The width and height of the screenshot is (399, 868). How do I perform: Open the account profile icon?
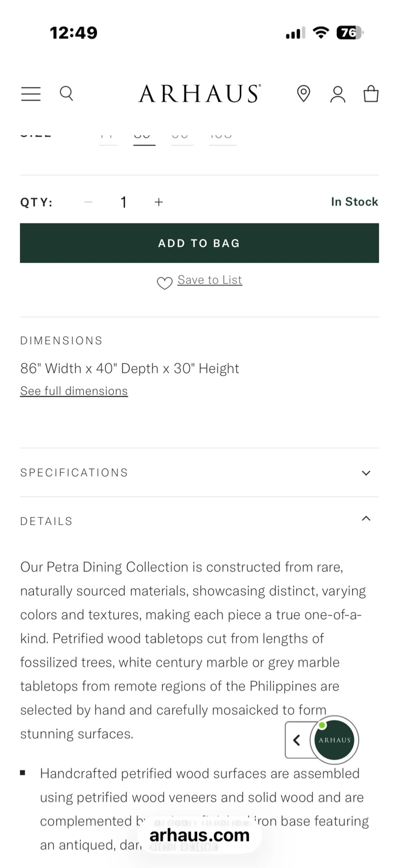(338, 94)
